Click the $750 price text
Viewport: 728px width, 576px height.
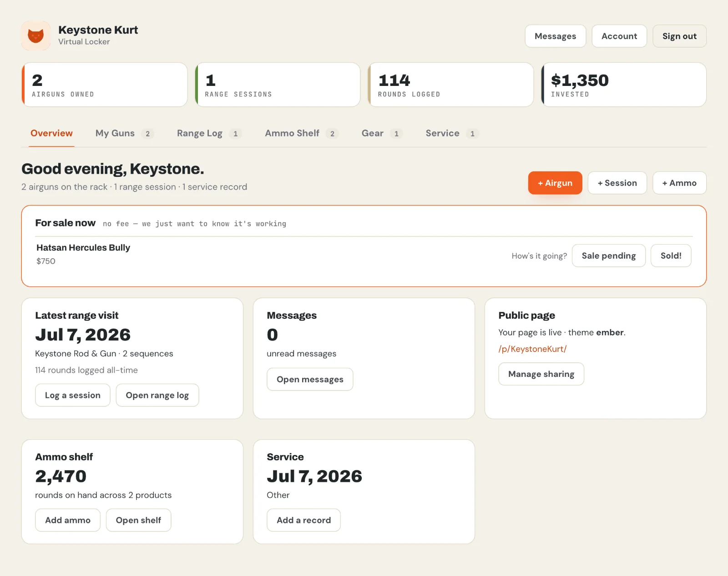coord(46,261)
